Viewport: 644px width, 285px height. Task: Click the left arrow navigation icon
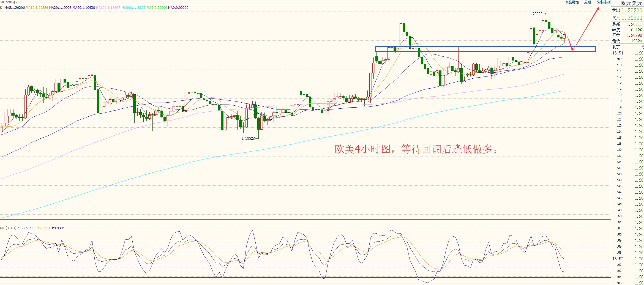599,2
